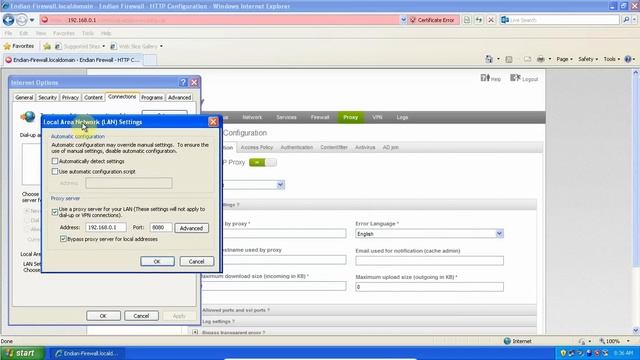Open the Certificate Error shield warning
This screenshot has width=640, height=360.
tap(433, 20)
